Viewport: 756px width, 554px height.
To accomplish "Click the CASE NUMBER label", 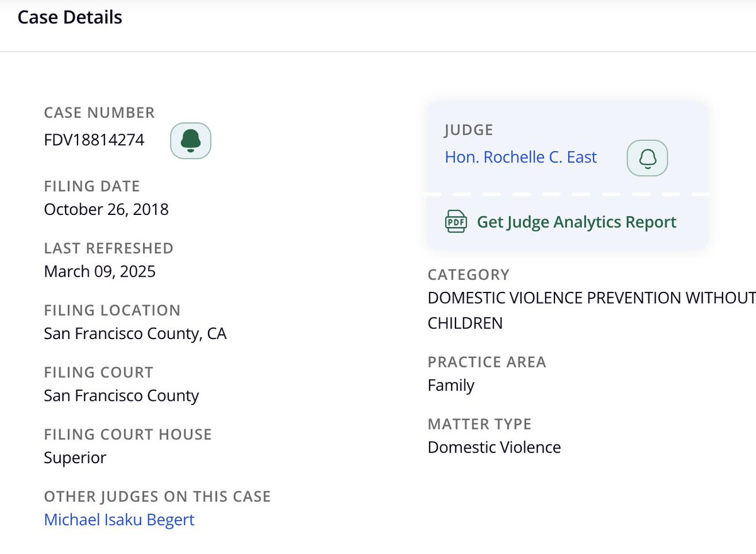I will (x=98, y=112).
